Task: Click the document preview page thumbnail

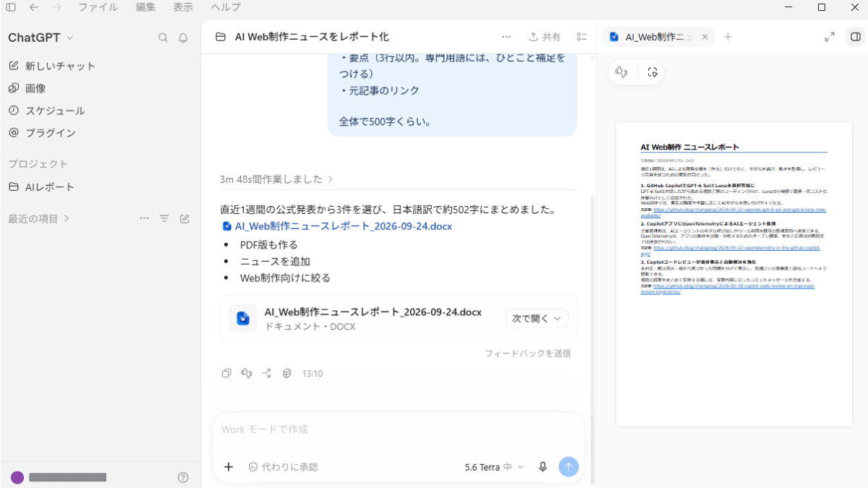Action: point(734,274)
